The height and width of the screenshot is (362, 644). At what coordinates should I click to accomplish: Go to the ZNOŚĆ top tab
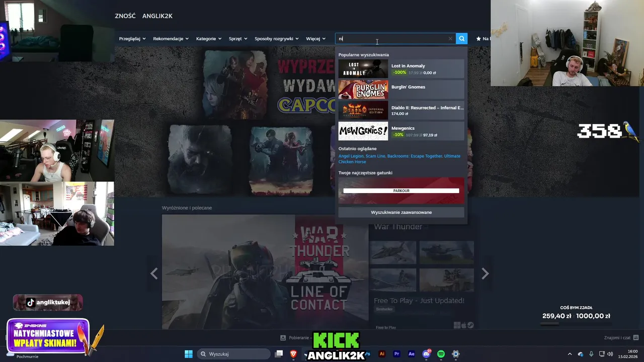tap(125, 16)
